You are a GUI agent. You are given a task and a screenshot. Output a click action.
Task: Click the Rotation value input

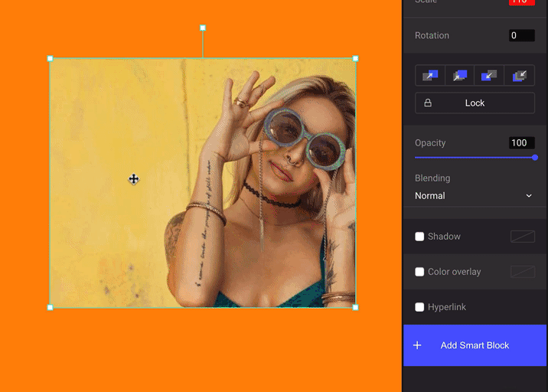(522, 36)
